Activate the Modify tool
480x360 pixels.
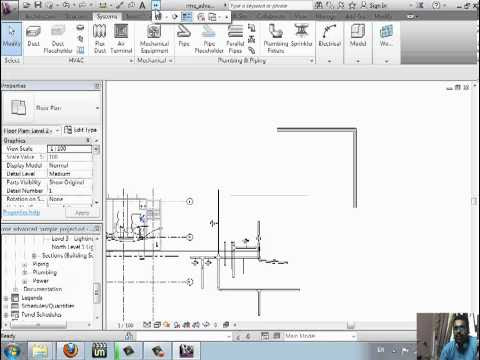11,36
